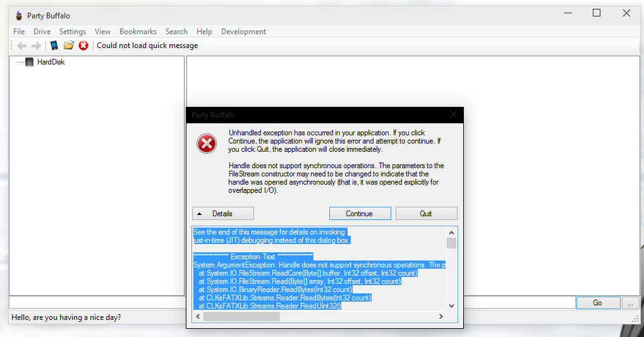Click the blue device toolbar icon
644x337 pixels.
pyautogui.click(x=54, y=46)
